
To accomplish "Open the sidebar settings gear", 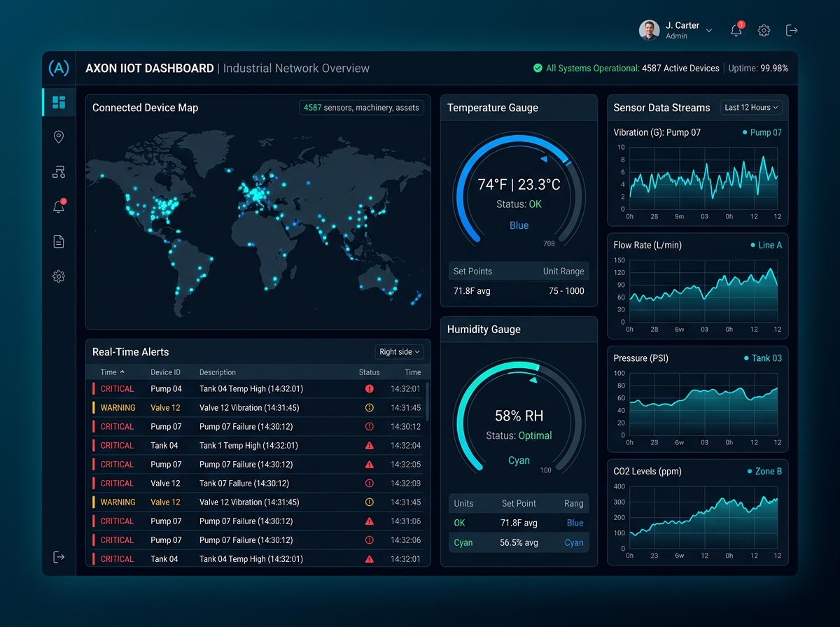I will (x=59, y=276).
